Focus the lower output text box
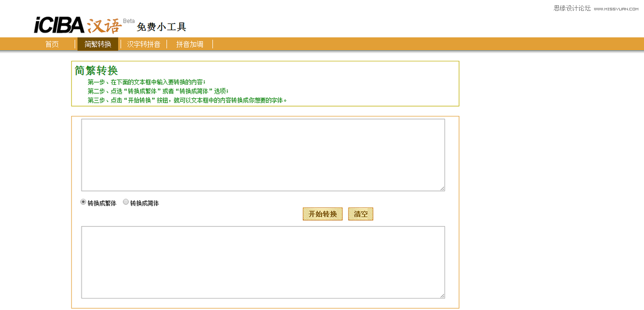This screenshot has width=644, height=310. point(263,262)
